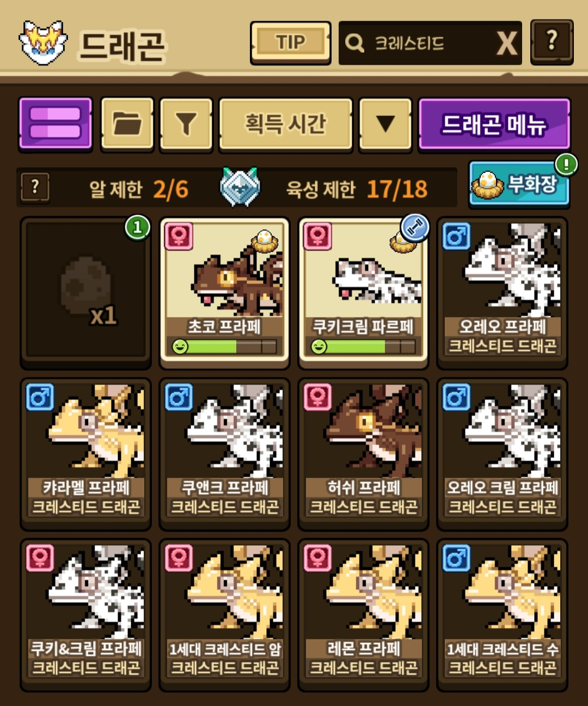
Task: Click the question mark beside 알 제한
Action: pyautogui.click(x=35, y=188)
